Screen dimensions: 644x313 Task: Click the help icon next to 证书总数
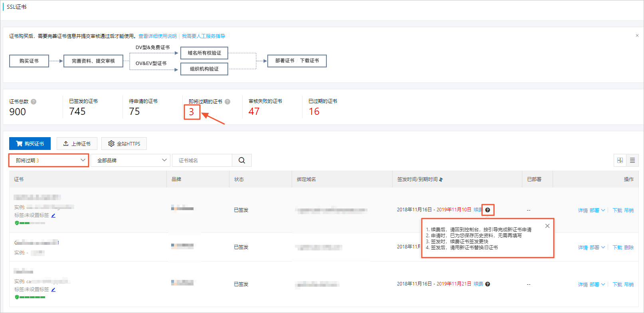(x=34, y=102)
